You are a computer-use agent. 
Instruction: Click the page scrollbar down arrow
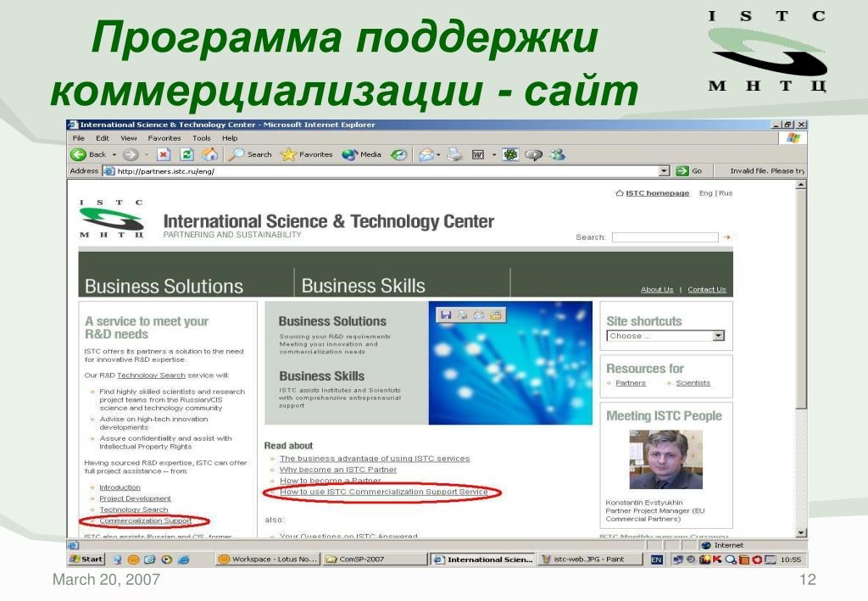pyautogui.click(x=801, y=533)
